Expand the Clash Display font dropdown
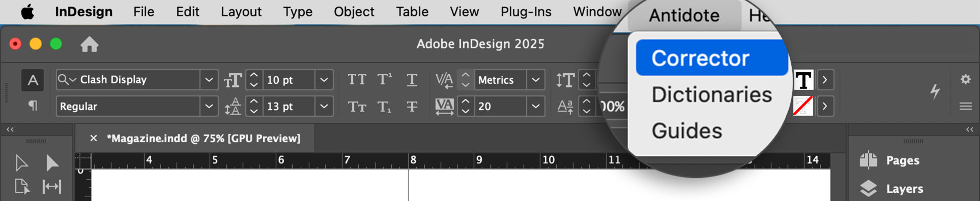This screenshot has width=980, height=201. (209, 80)
